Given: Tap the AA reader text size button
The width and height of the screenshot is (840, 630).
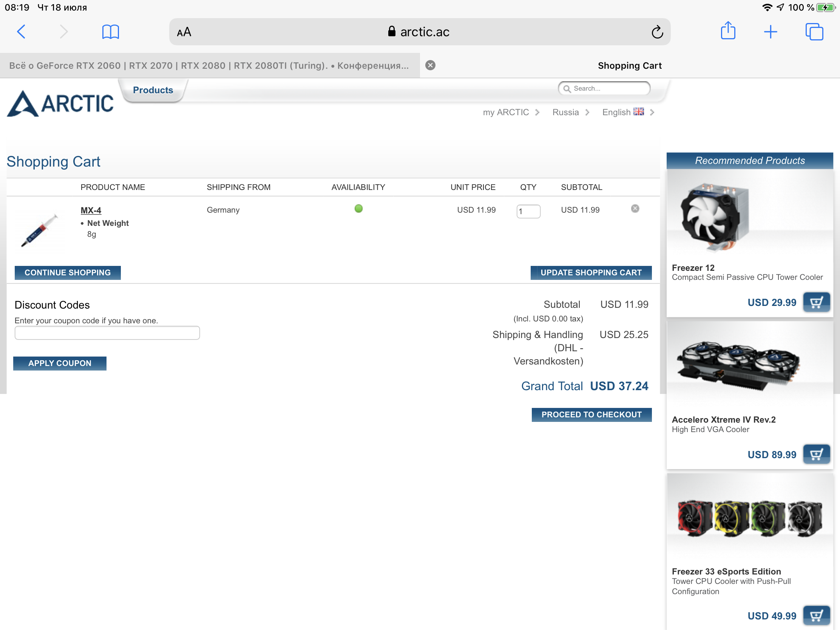Looking at the screenshot, I should coord(184,32).
